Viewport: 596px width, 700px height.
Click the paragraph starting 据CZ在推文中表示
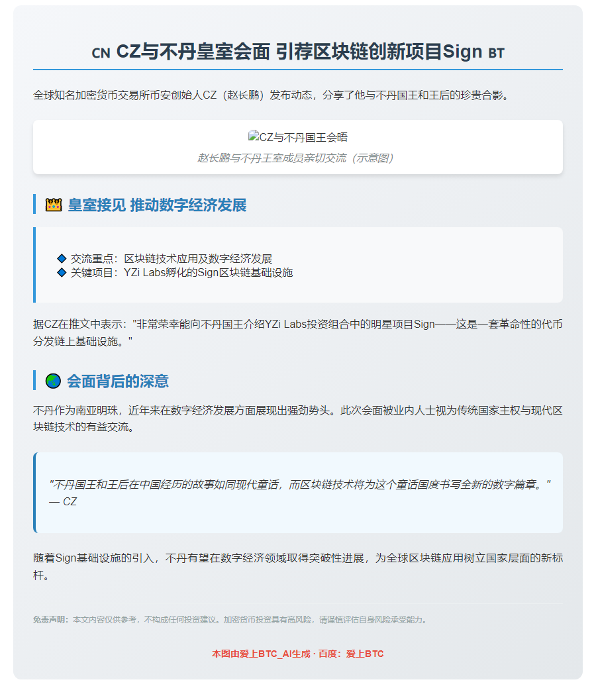pos(298,332)
